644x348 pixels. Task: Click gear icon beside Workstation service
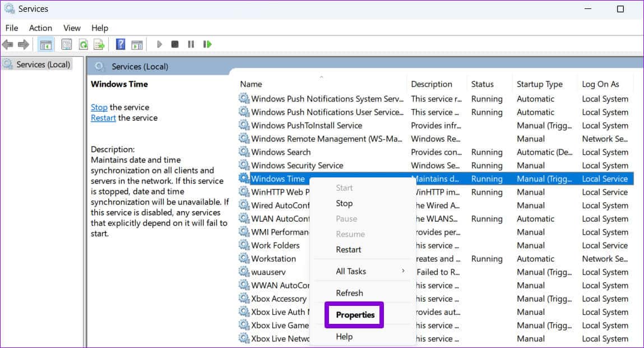point(244,258)
